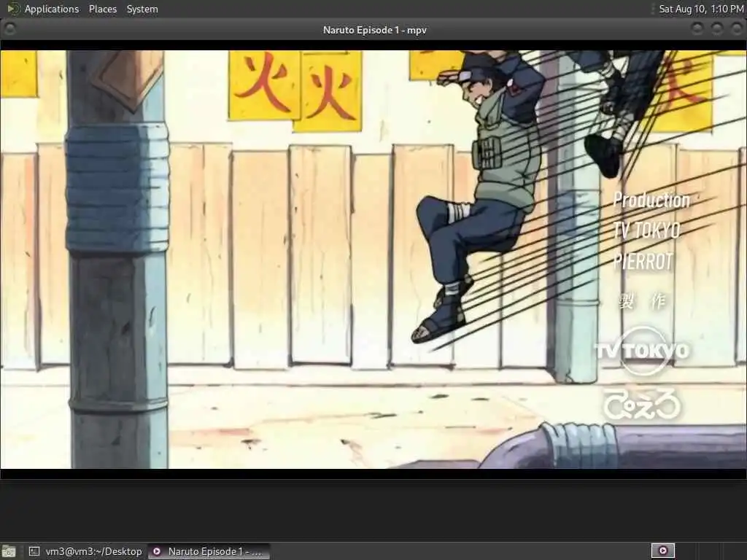Open the Places menu
Image resolution: width=747 pixels, height=560 pixels.
(102, 9)
